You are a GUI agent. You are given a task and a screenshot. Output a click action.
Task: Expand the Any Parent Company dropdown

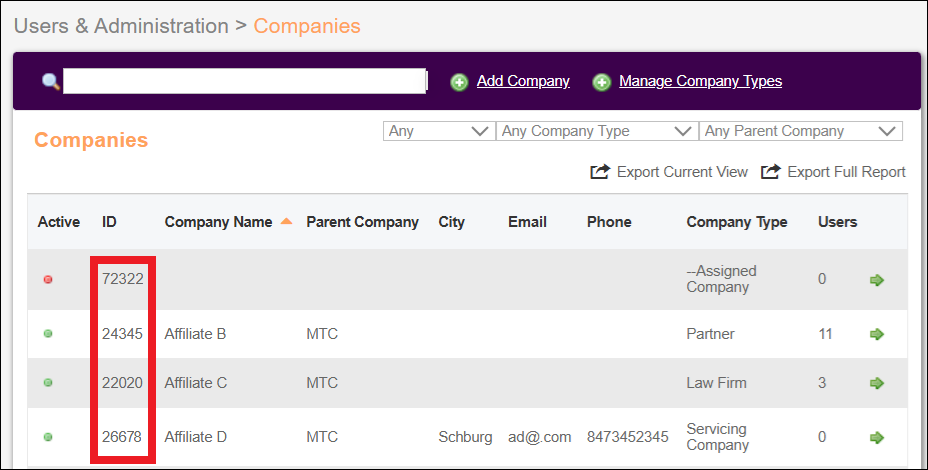pos(801,131)
